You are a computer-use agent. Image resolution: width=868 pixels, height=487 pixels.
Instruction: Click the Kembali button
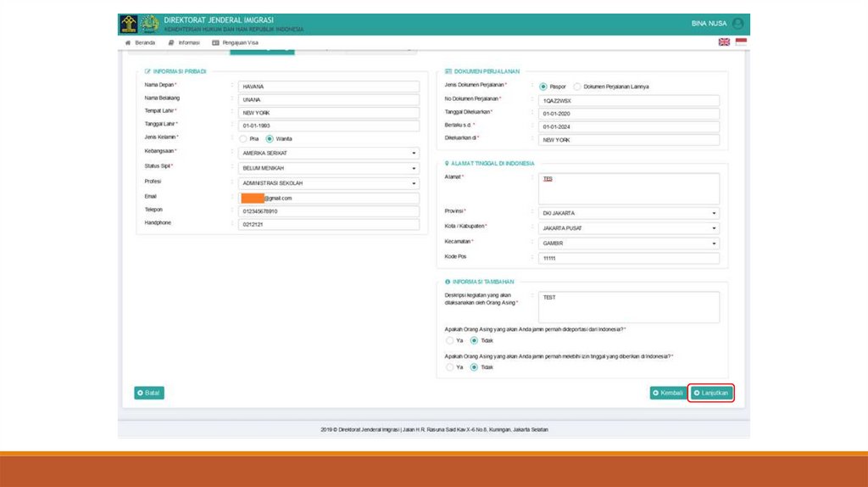pos(668,393)
